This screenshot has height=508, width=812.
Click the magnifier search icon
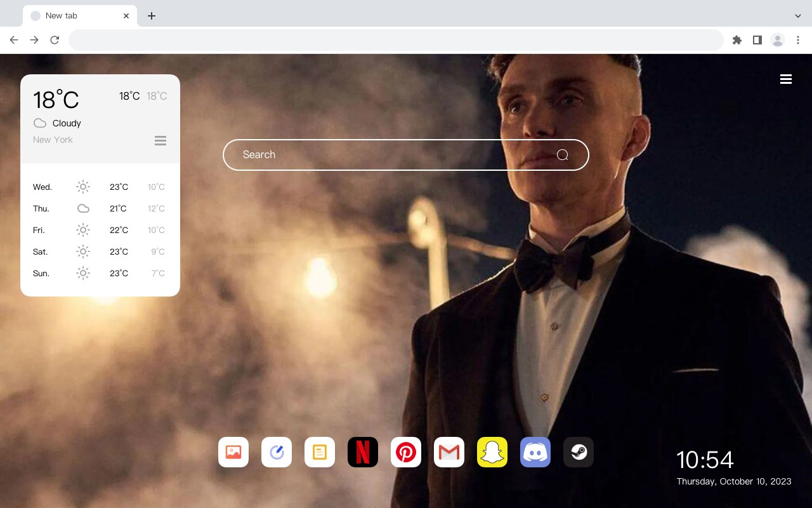[562, 155]
